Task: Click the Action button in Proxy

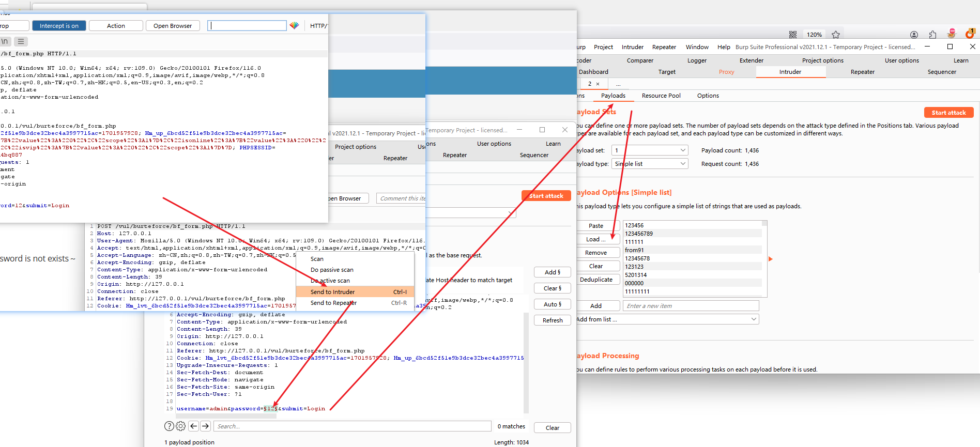Action: tap(116, 26)
